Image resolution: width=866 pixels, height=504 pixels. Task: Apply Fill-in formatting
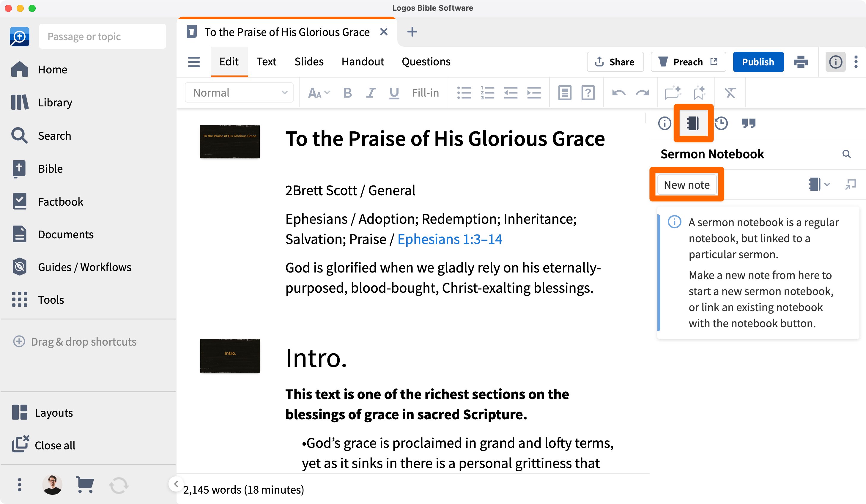click(426, 93)
